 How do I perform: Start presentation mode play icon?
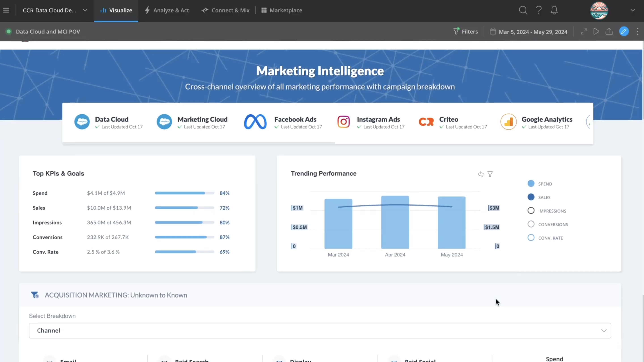[x=596, y=32]
